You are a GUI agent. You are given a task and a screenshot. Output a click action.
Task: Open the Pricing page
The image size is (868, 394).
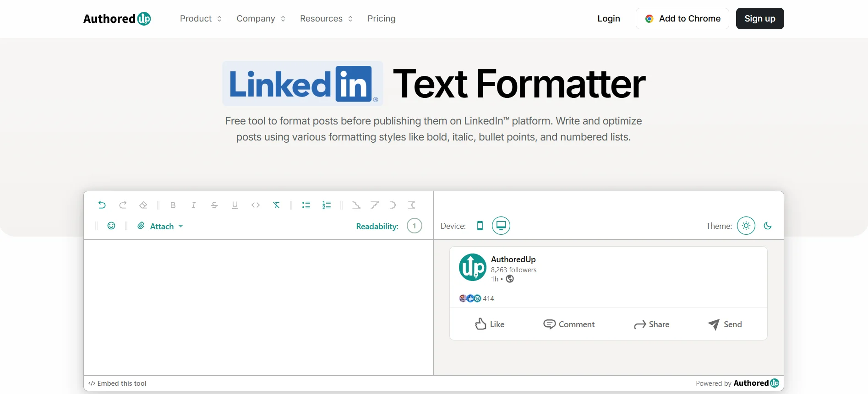tap(382, 19)
